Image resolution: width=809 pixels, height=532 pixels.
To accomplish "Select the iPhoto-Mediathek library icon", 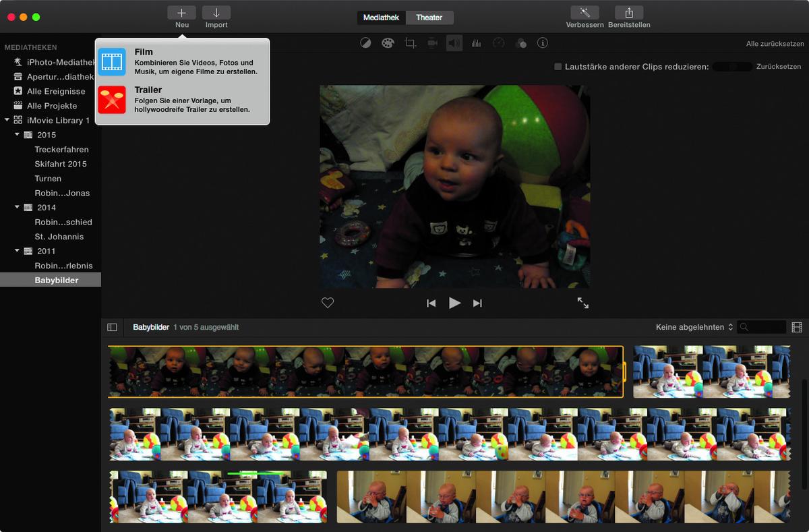I will (18, 62).
